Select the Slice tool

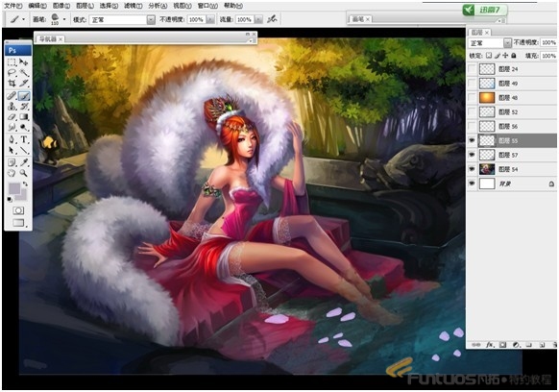pyautogui.click(x=24, y=84)
